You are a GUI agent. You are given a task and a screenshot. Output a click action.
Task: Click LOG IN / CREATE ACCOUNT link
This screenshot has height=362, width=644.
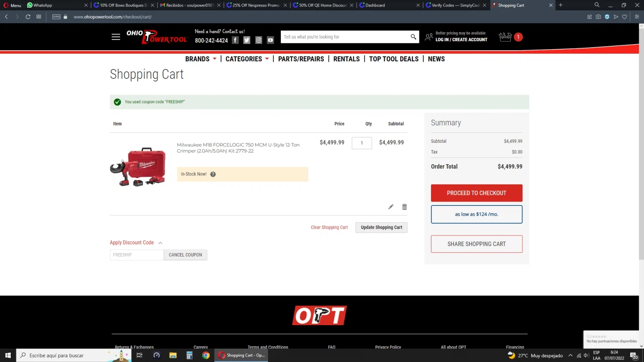click(462, 39)
